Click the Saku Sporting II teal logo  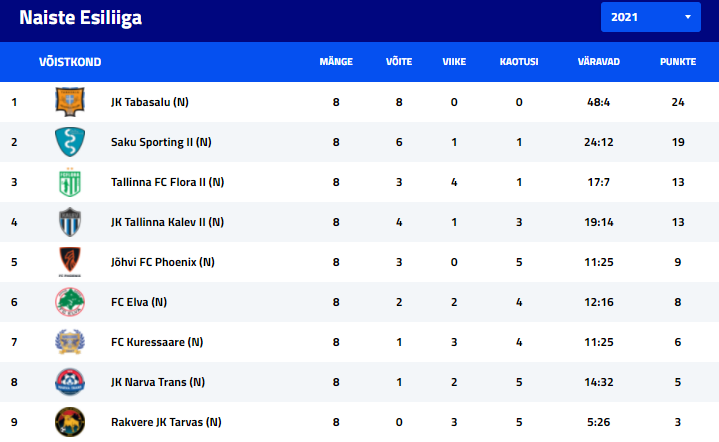[70, 142]
